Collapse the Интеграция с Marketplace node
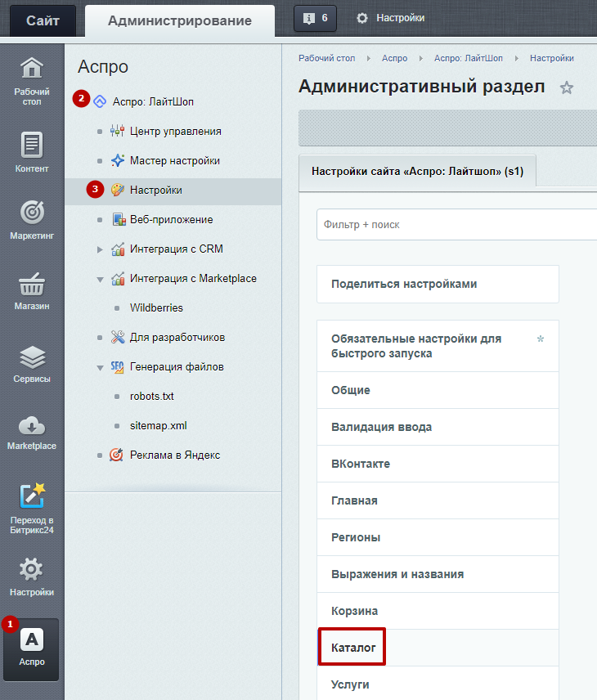 [100, 280]
